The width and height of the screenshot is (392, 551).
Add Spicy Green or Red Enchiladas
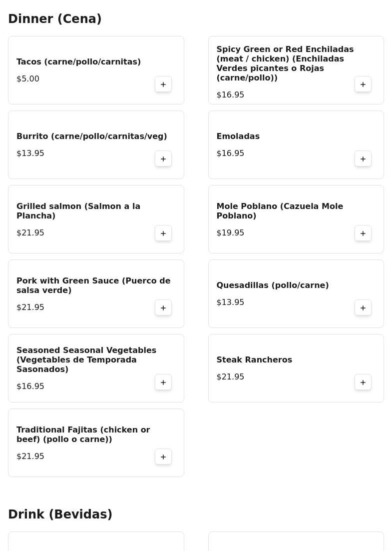pos(363,84)
